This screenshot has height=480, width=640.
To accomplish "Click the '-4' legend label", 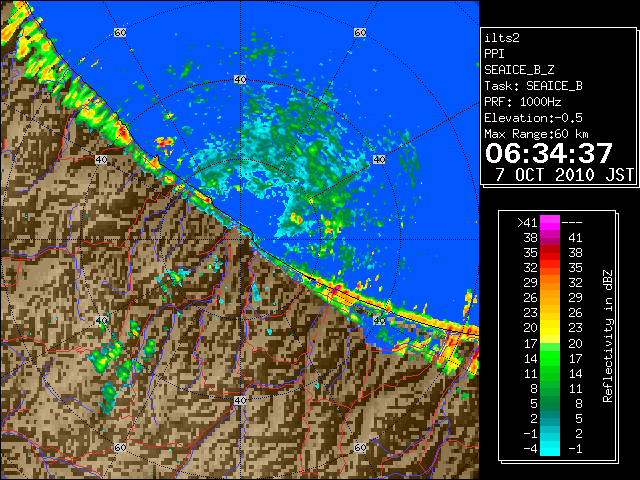I will [x=530, y=449].
